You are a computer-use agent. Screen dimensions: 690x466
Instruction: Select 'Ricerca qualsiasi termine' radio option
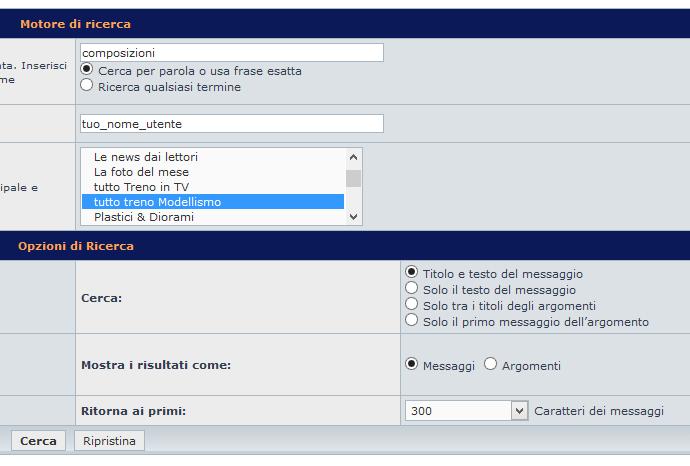coord(88,86)
